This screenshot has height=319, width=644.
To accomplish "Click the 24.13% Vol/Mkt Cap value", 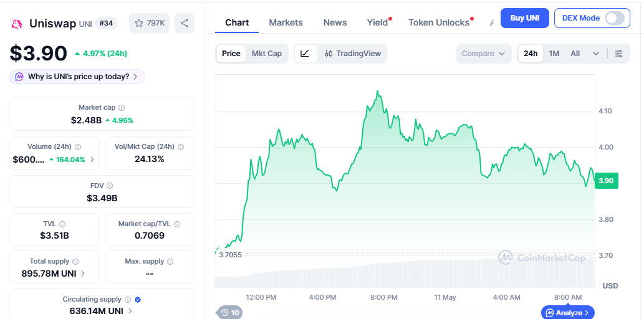I will [150, 159].
